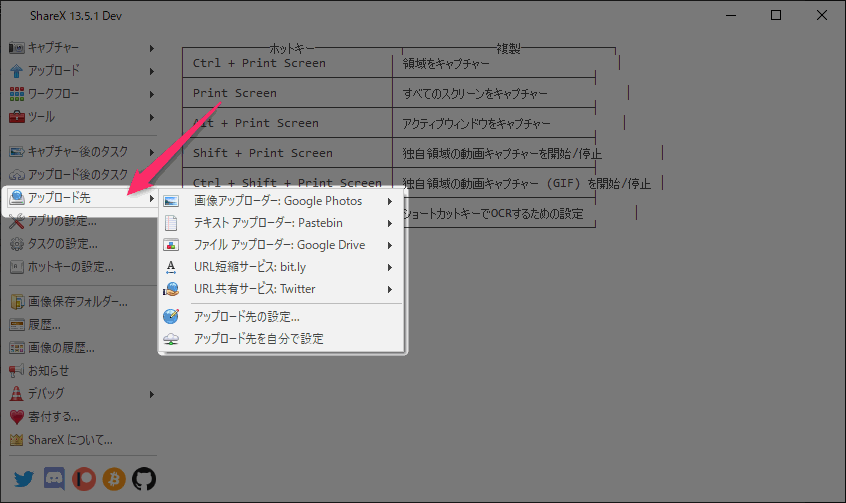The image size is (846, 503).
Task: Open アプリの設定... from the sidebar
Action: pyautogui.click(x=63, y=221)
